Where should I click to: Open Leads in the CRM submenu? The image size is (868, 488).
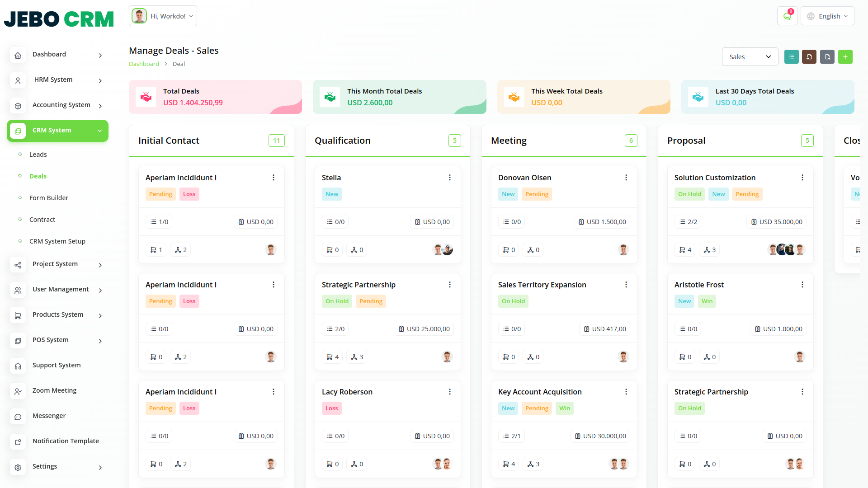pyautogui.click(x=38, y=155)
